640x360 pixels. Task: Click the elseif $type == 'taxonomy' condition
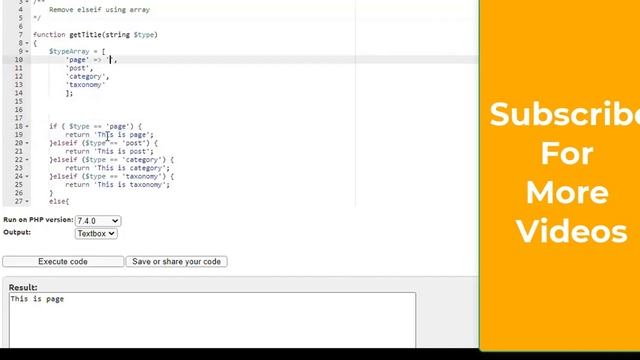point(112,177)
